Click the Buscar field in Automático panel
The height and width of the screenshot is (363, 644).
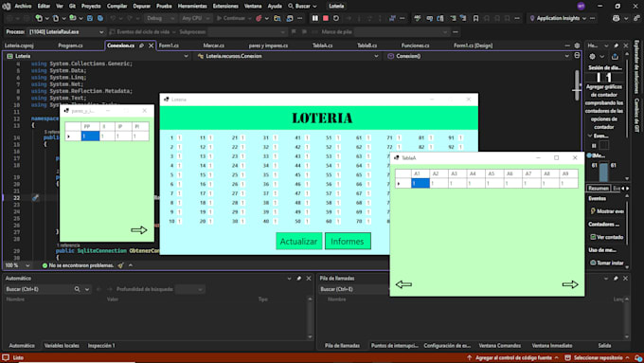(x=38, y=289)
